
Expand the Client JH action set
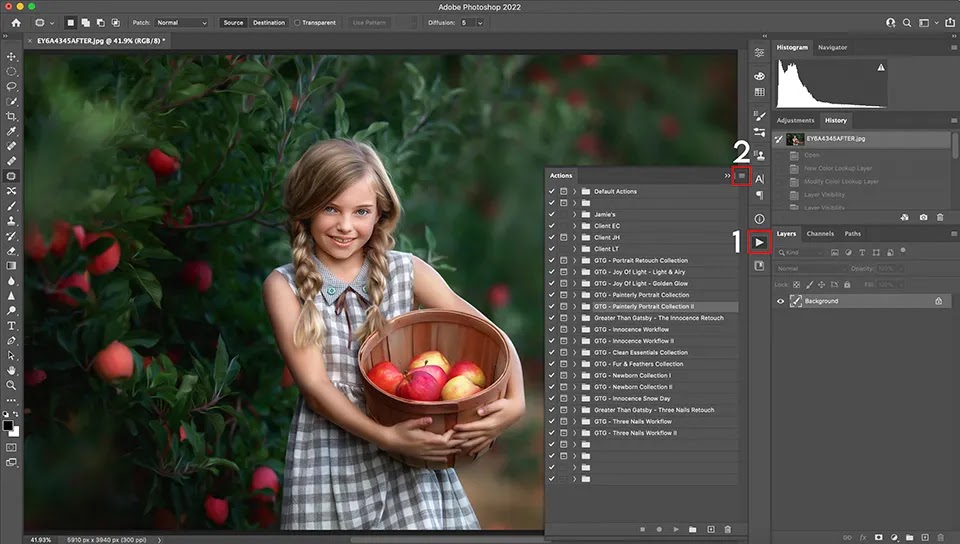(x=574, y=237)
